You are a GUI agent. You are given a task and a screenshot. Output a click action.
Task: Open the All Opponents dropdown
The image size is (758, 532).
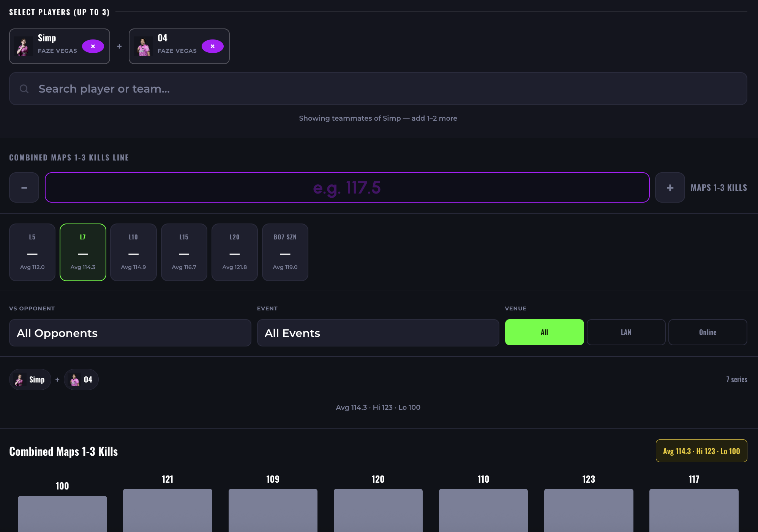(x=130, y=333)
